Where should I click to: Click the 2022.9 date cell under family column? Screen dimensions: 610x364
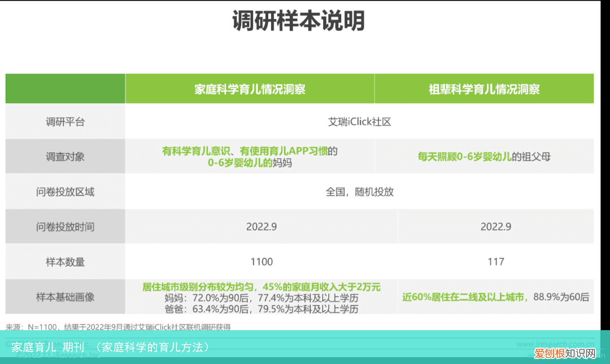[x=261, y=226]
